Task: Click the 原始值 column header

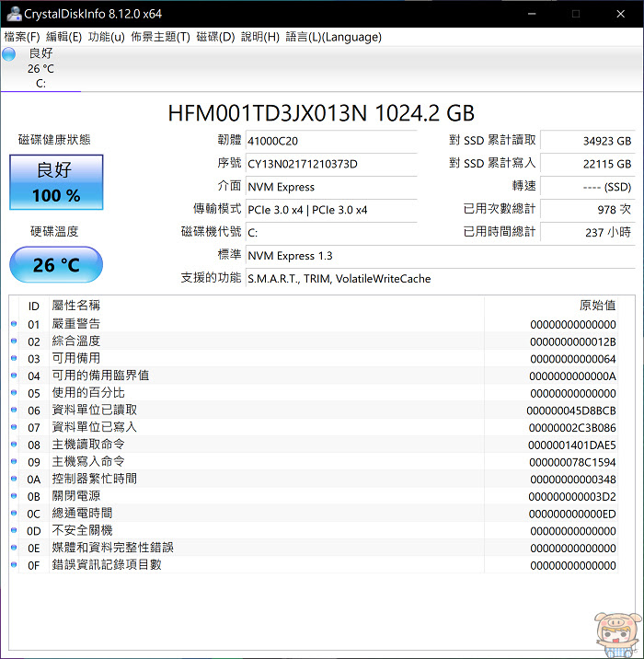Action: point(551,306)
